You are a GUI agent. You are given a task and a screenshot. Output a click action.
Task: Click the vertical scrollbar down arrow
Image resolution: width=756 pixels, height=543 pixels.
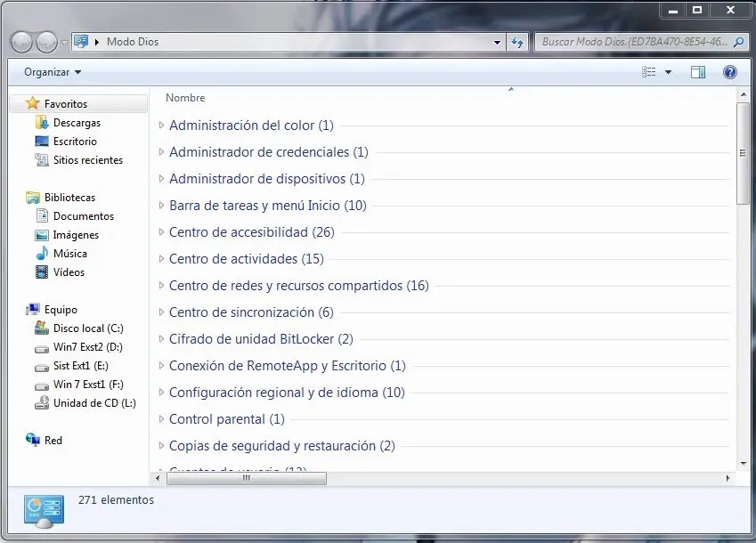click(x=743, y=464)
